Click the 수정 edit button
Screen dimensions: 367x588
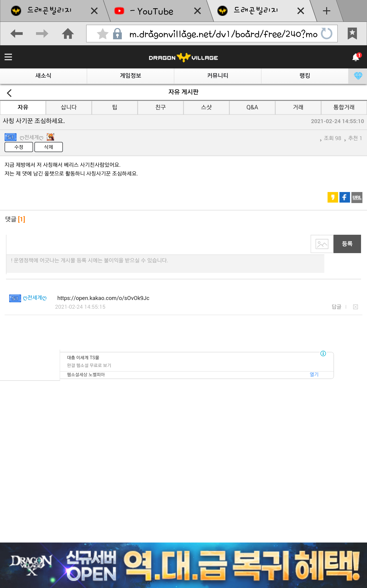tap(19, 147)
